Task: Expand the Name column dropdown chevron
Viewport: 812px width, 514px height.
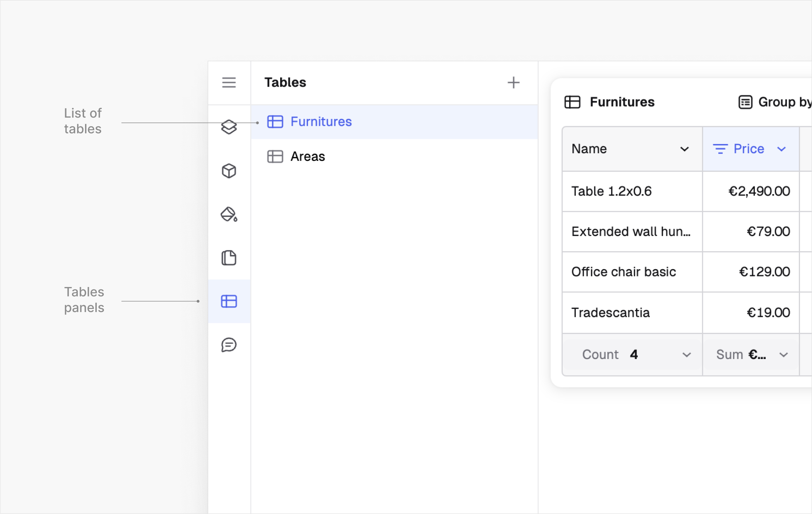Action: [684, 149]
